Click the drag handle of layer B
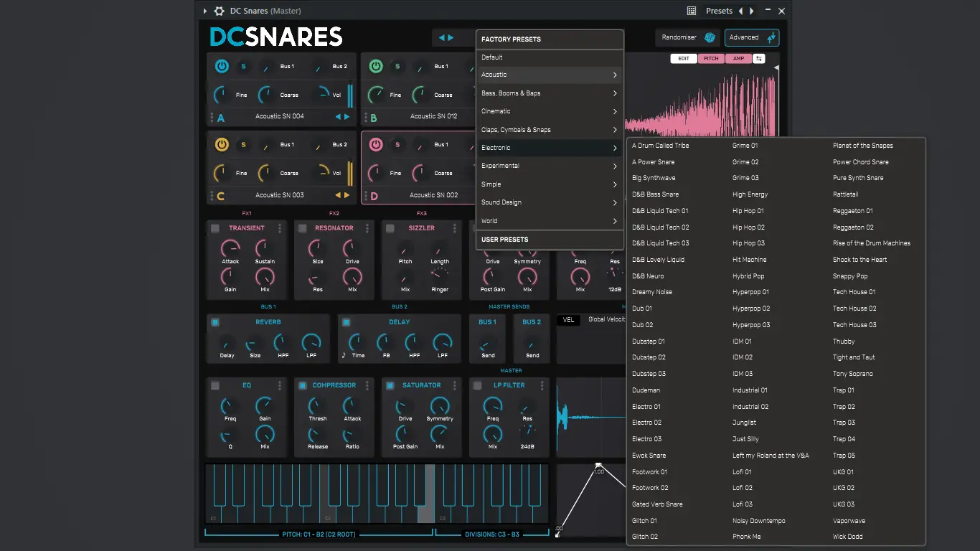 click(366, 116)
